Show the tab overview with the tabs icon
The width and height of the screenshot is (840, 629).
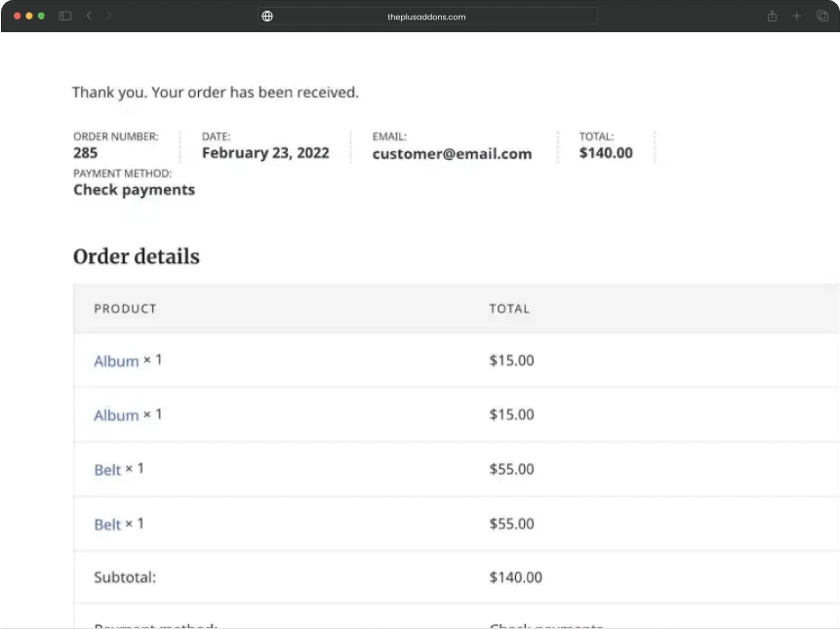click(x=821, y=16)
